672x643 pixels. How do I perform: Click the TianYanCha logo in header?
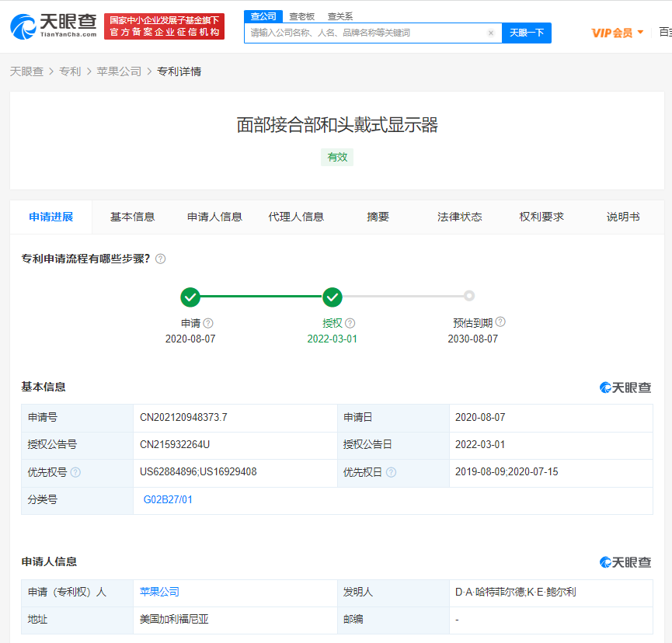53,26
